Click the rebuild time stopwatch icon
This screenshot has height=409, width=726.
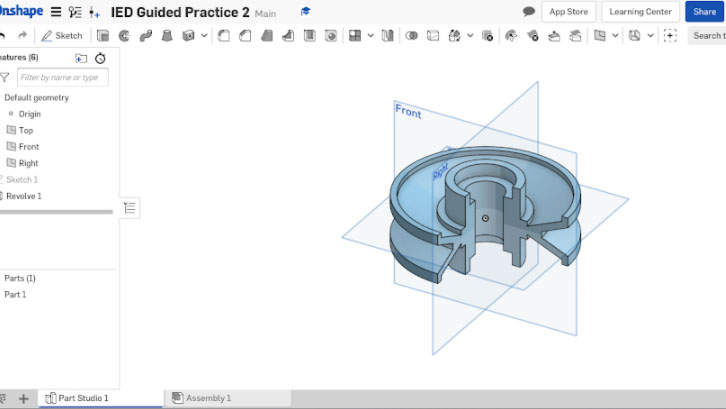pos(100,58)
